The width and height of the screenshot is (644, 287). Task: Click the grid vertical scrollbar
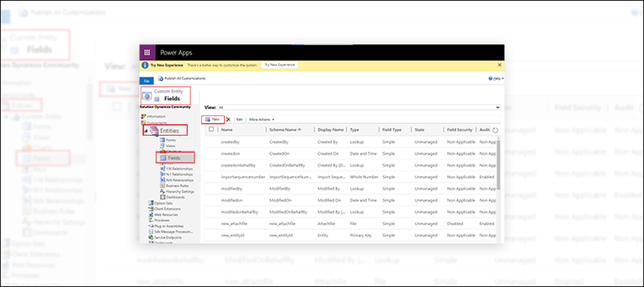498,164
